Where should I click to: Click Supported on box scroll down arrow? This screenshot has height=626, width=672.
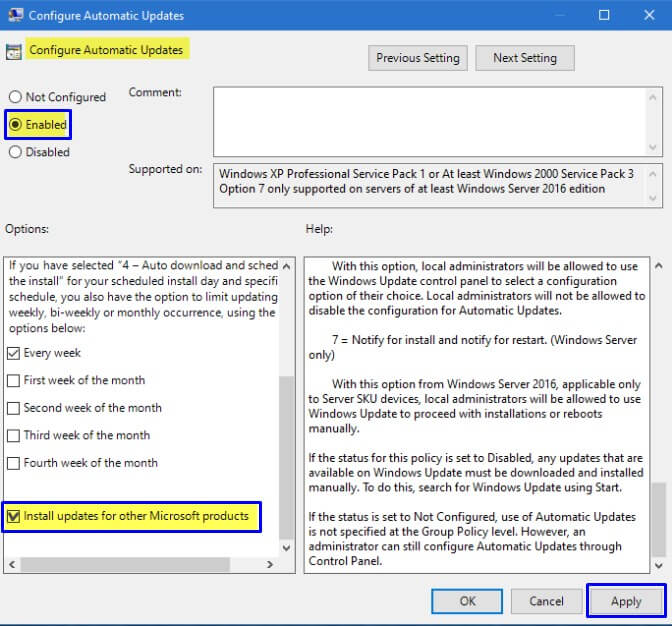(652, 198)
